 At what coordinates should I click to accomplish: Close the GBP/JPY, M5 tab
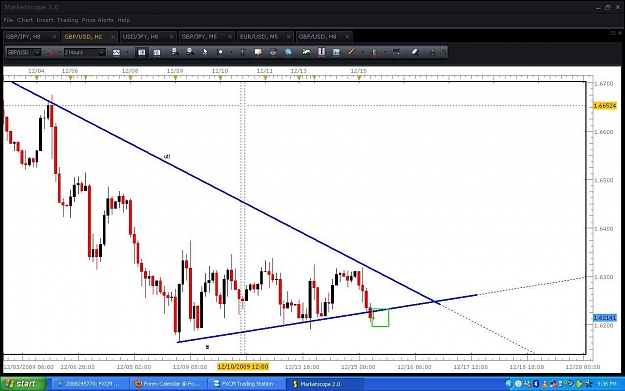pos(230,37)
